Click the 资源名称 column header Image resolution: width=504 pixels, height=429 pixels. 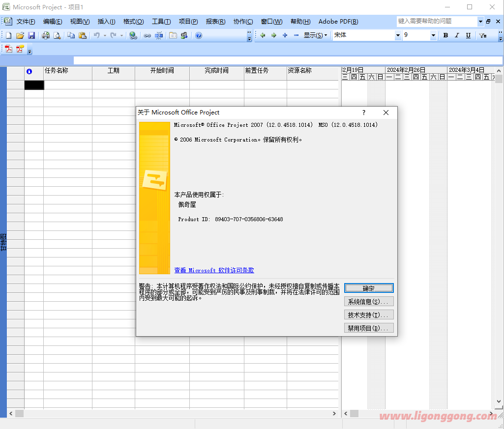[x=313, y=73]
